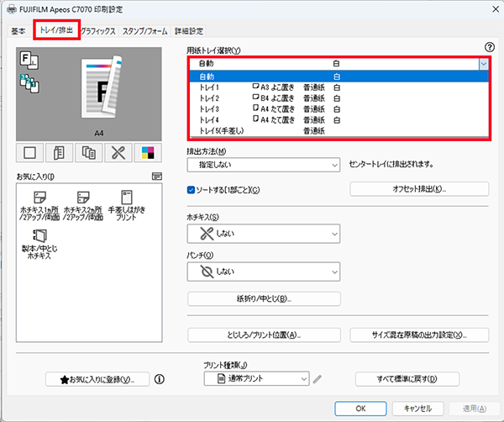Click the オフセット排出 button
Viewport: 504px width, 422px height.
point(419,189)
